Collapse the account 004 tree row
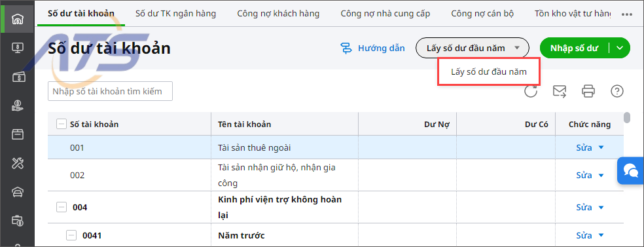The height and width of the screenshot is (247, 644). [61, 208]
